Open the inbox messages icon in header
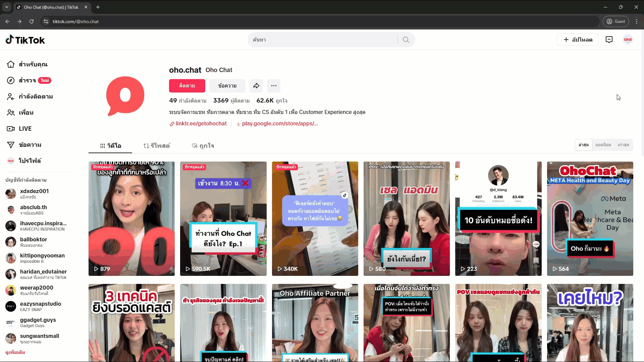This screenshot has height=362, width=644. click(609, 40)
